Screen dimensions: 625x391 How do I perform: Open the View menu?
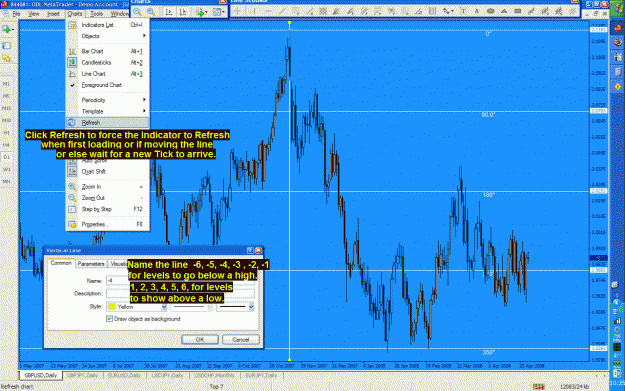33,14
